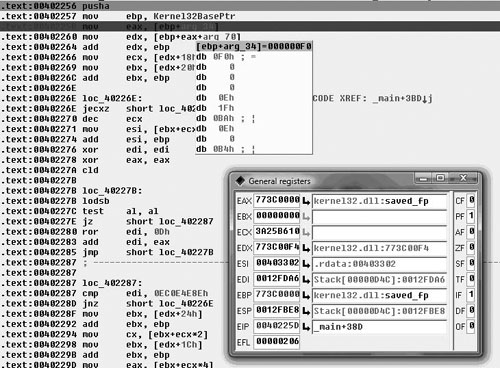Click the grayed jump arrow beside ECX

point(306,232)
